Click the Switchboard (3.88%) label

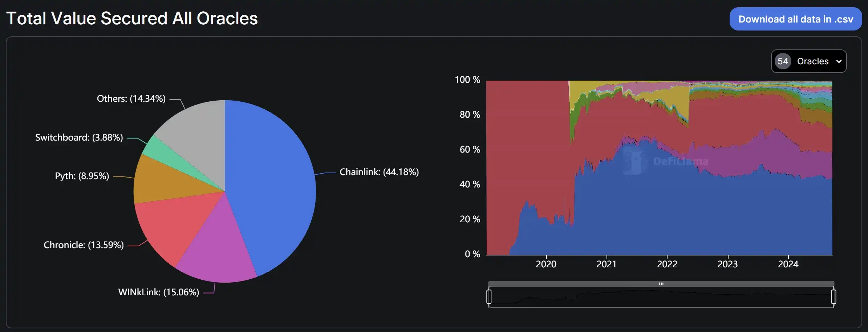click(x=79, y=137)
